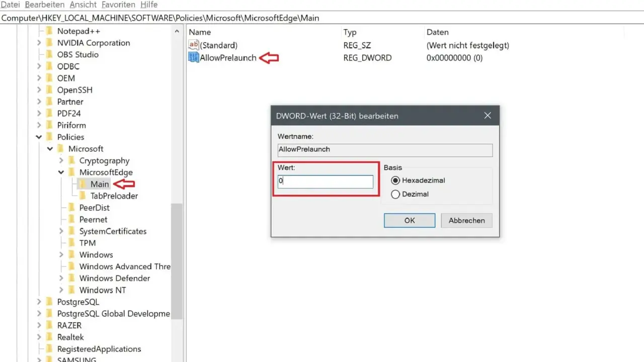Image resolution: width=644 pixels, height=362 pixels.
Task: Open the Datei menu
Action: (11, 5)
